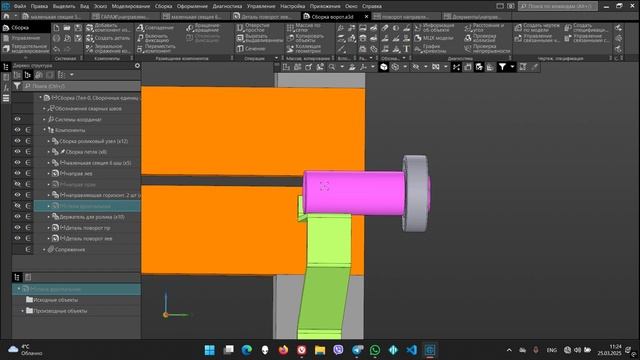Viewport: 640px width, 360px height.
Task: Toggle visibility of направ лев component
Action: click(x=18, y=173)
